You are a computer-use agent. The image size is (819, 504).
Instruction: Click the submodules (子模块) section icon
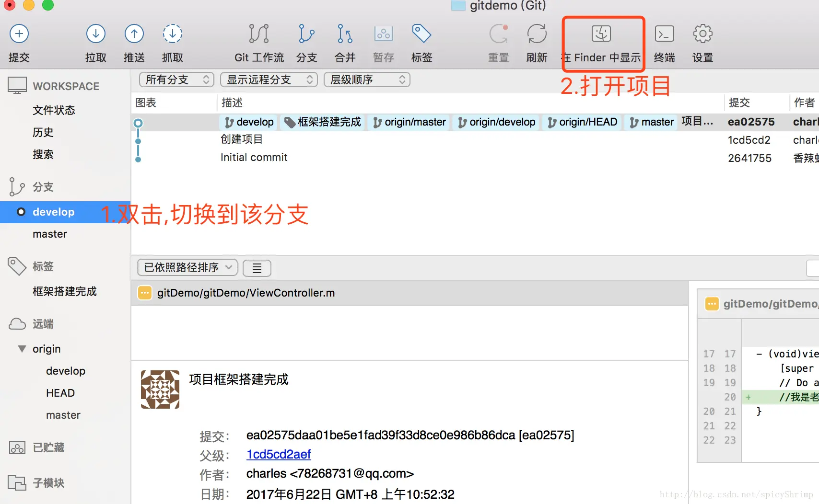point(17,482)
